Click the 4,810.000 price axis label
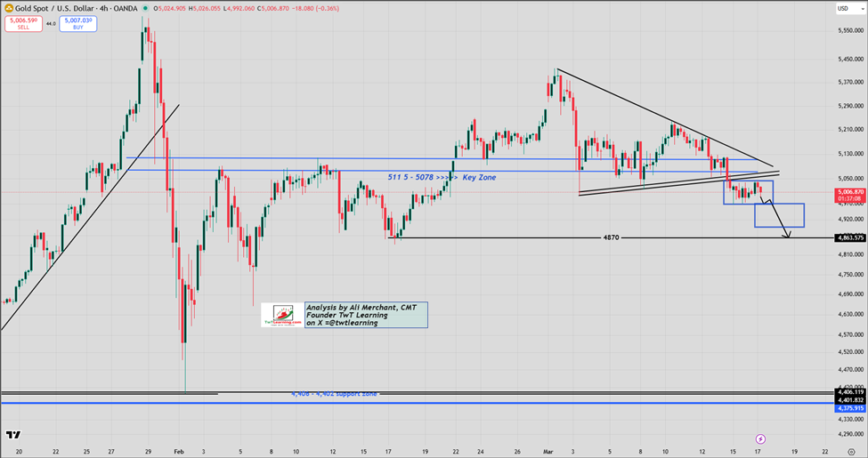This screenshot has height=458, width=868. coord(851,254)
